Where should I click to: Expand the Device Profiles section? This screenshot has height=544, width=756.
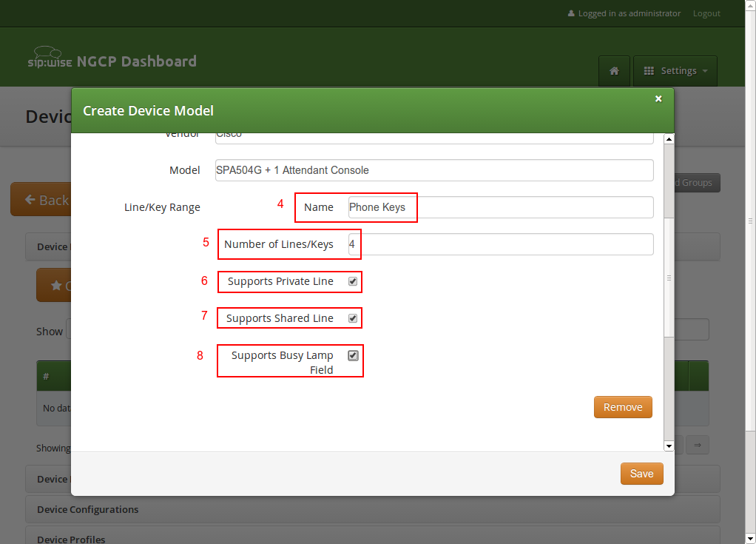coord(71,539)
